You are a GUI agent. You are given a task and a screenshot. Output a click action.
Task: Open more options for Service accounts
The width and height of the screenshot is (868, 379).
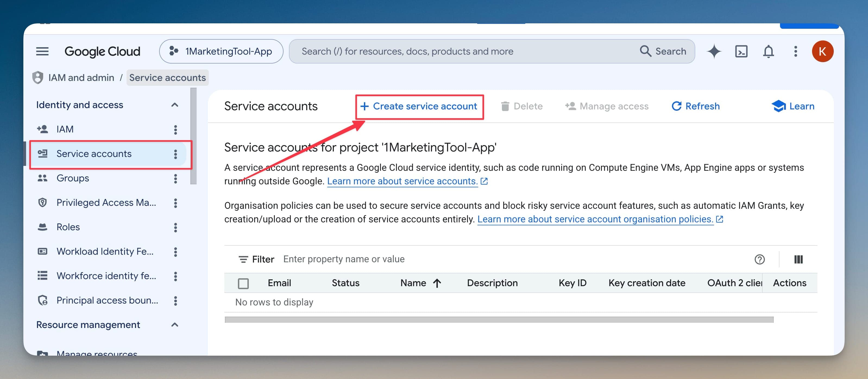click(x=175, y=154)
